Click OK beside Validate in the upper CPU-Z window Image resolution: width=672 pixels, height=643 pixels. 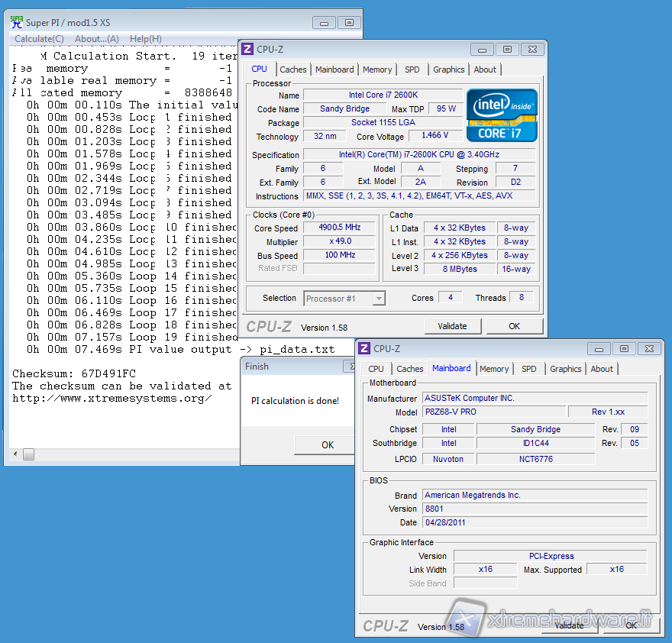point(514,326)
